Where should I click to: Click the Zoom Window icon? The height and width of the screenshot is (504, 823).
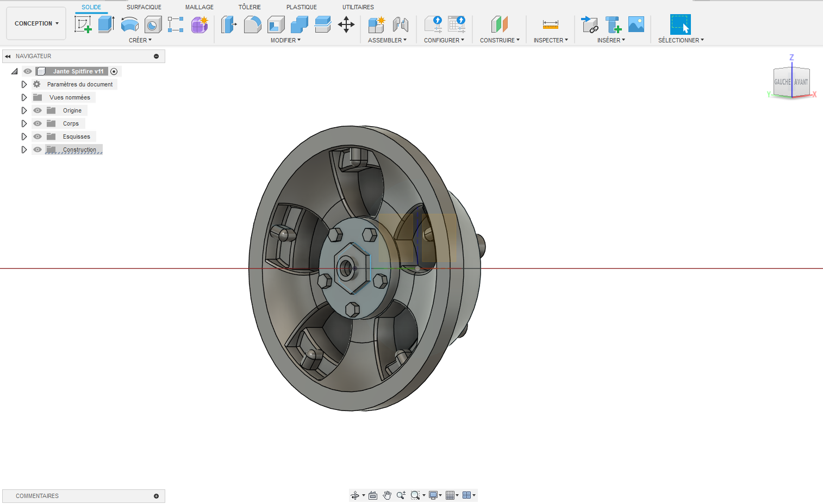coord(415,495)
